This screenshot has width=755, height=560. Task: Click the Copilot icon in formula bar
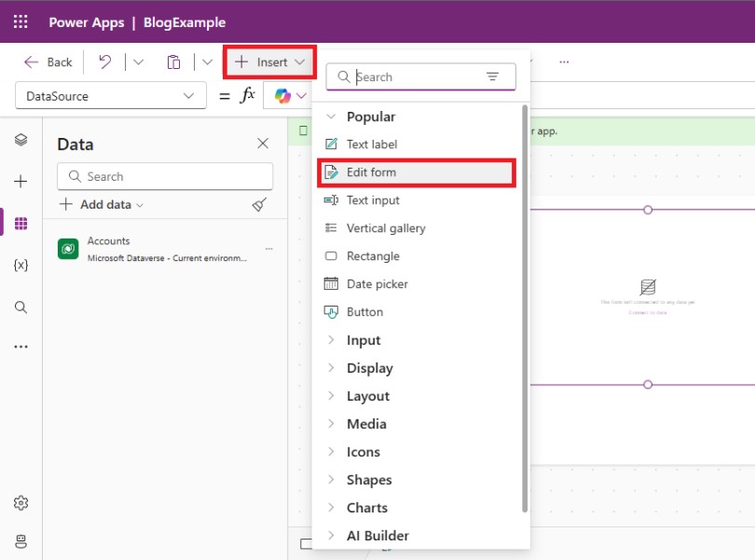coord(282,96)
